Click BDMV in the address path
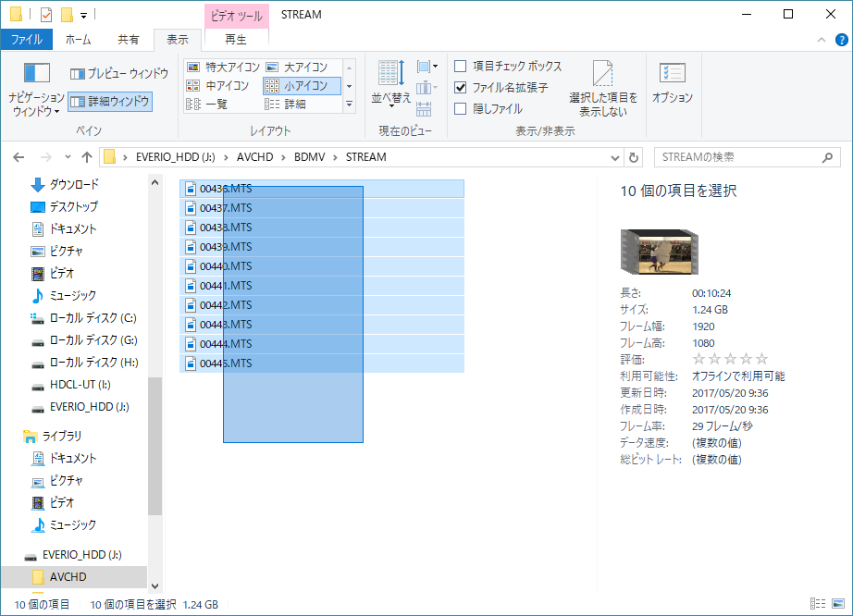 [310, 157]
